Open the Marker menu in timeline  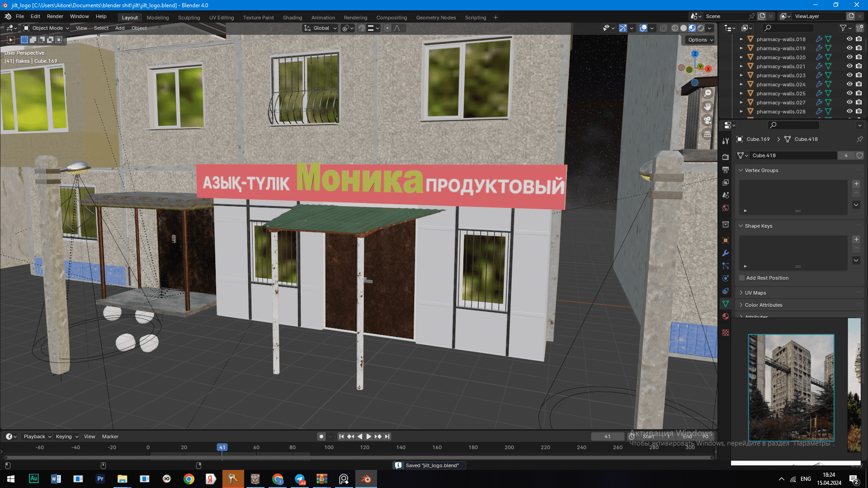(110, 436)
